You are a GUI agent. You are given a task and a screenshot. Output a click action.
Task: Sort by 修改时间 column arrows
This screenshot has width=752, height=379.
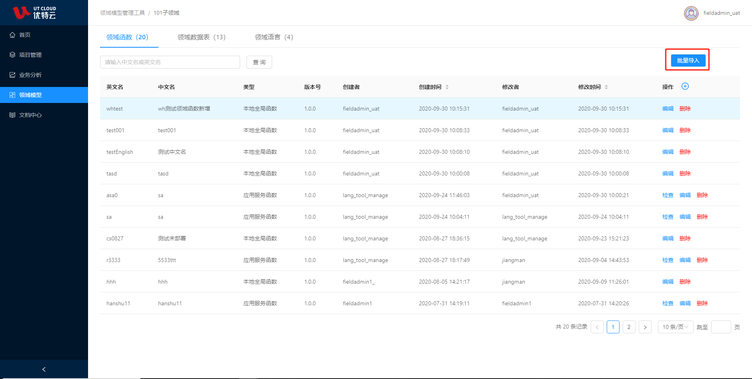(x=607, y=87)
